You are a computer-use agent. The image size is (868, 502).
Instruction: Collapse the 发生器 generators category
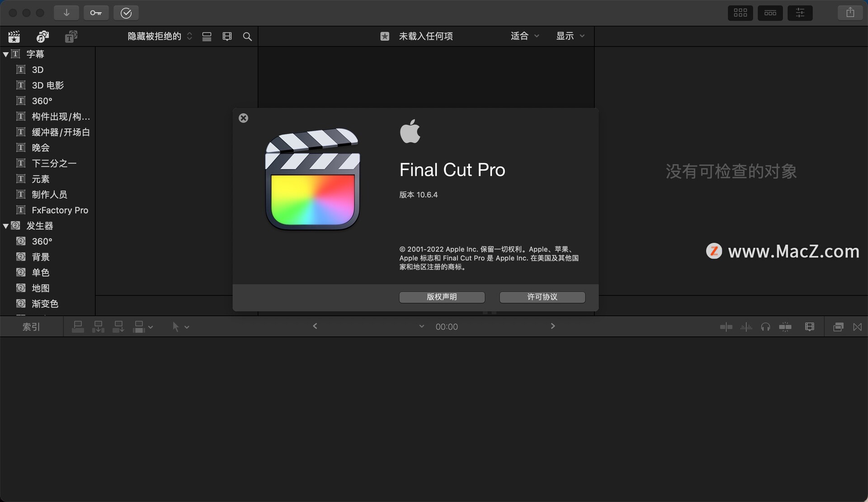point(6,226)
